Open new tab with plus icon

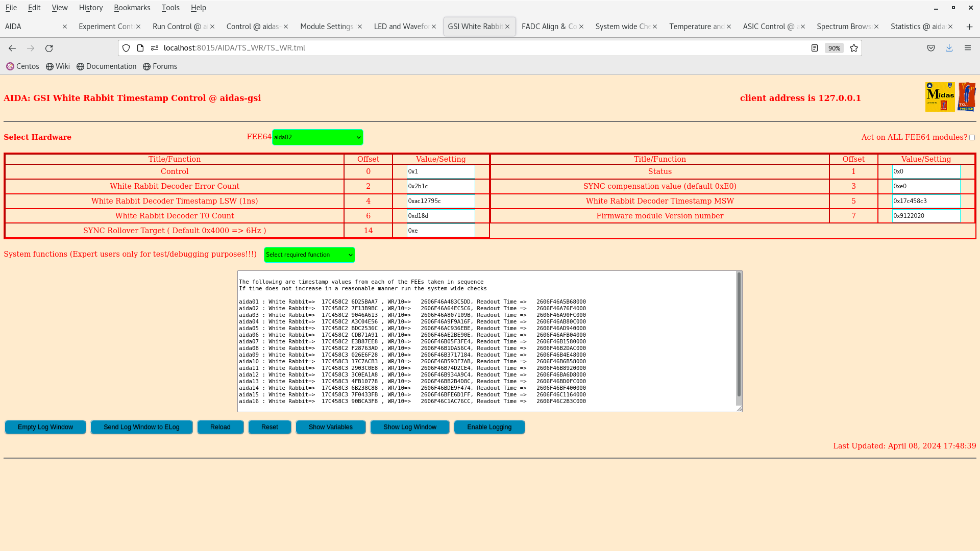(x=969, y=27)
